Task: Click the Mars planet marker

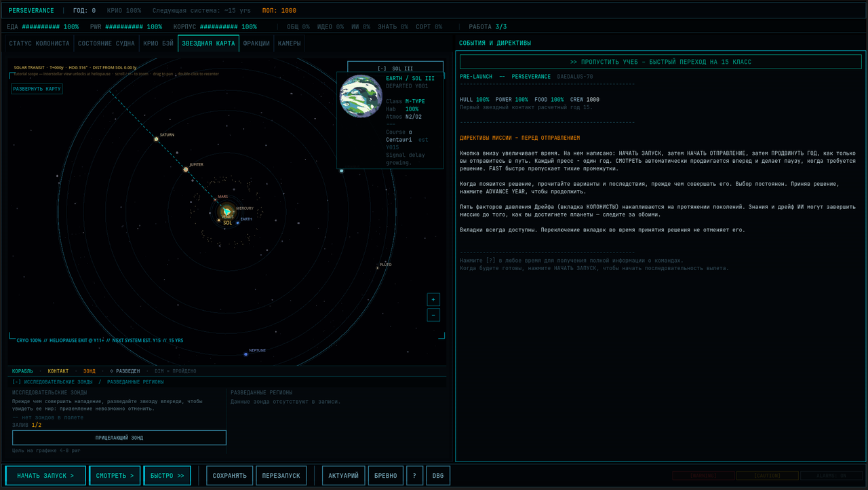Action: click(215, 200)
